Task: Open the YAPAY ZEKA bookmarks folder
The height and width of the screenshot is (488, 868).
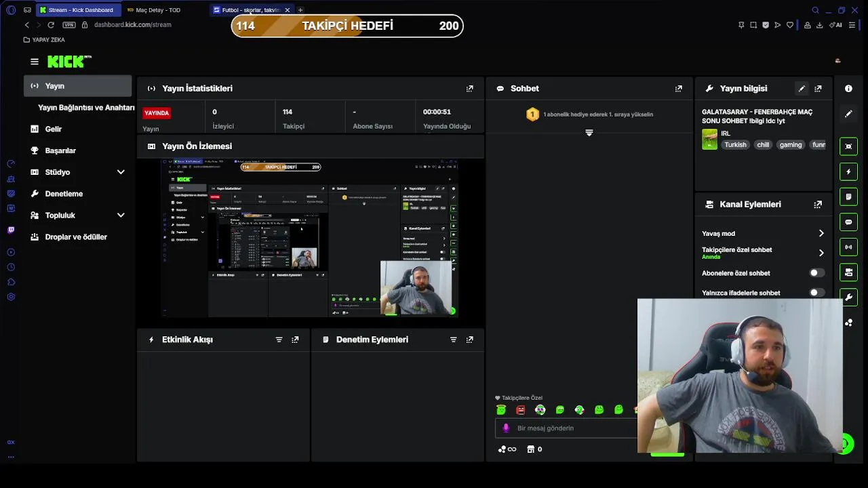Action: click(44, 40)
